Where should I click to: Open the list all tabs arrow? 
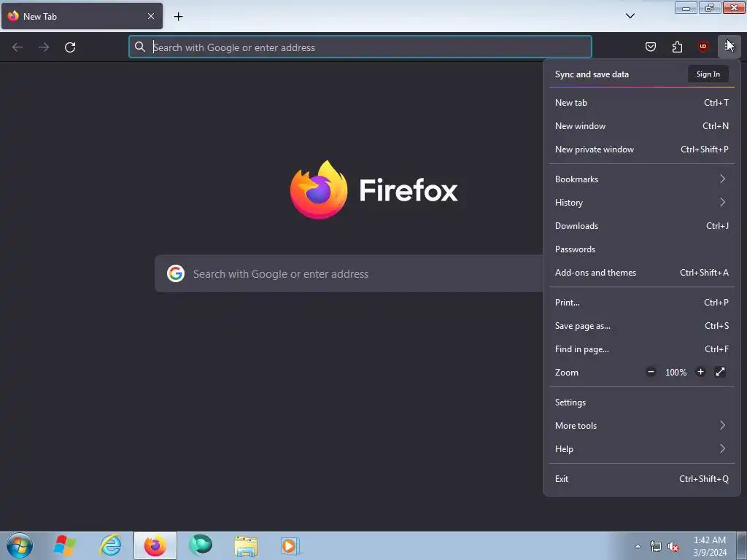pos(630,16)
